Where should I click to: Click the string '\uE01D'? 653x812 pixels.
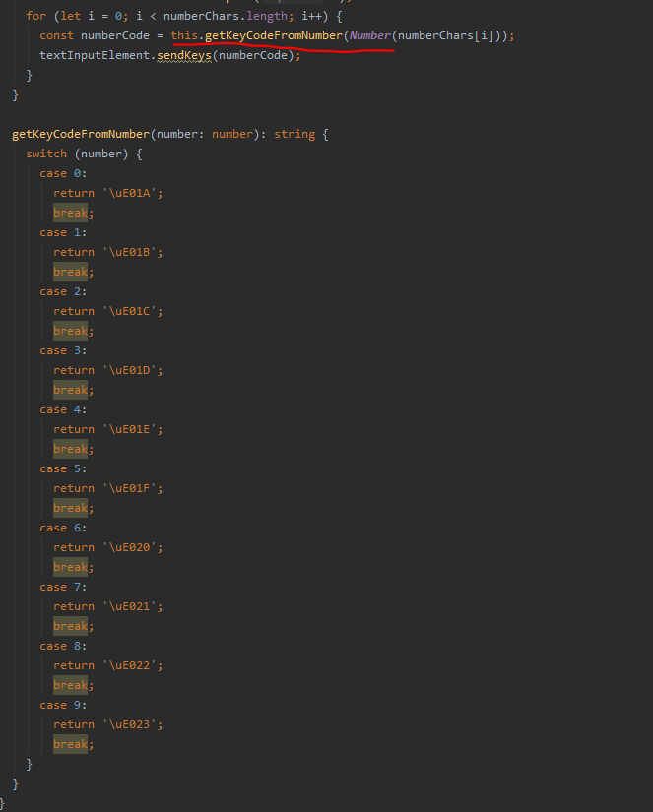pyautogui.click(x=130, y=370)
